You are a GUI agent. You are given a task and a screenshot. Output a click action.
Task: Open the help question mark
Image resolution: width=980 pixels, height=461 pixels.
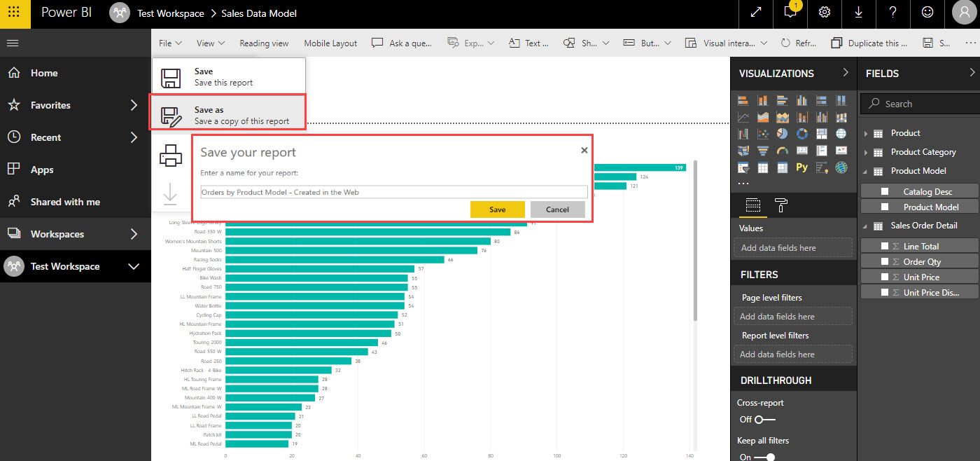point(893,13)
